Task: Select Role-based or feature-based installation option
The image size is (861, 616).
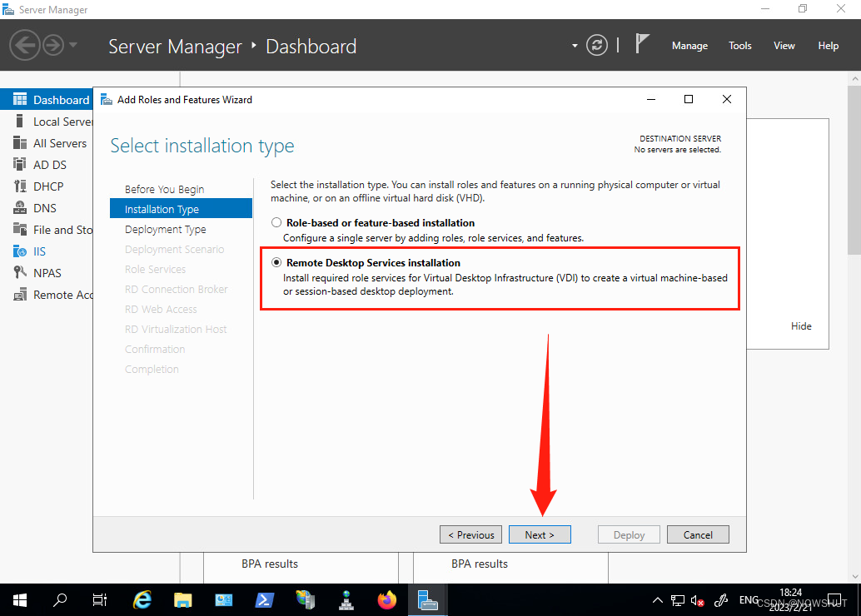Action: pos(276,222)
